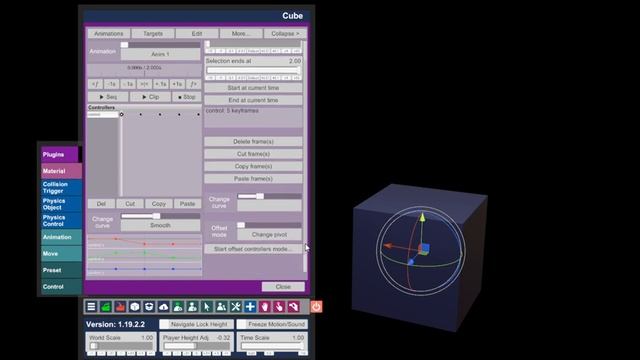Click Start at current time
The image size is (640, 360).
click(x=253, y=88)
